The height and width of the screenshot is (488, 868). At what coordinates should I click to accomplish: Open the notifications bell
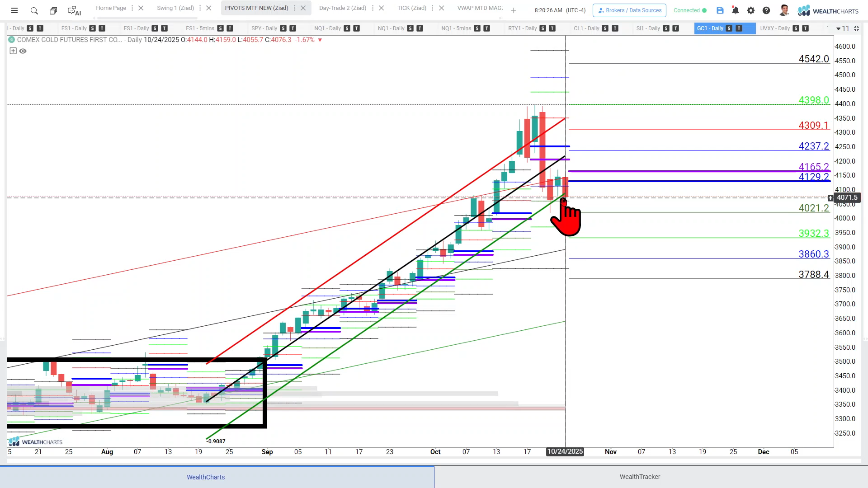pyautogui.click(x=736, y=10)
